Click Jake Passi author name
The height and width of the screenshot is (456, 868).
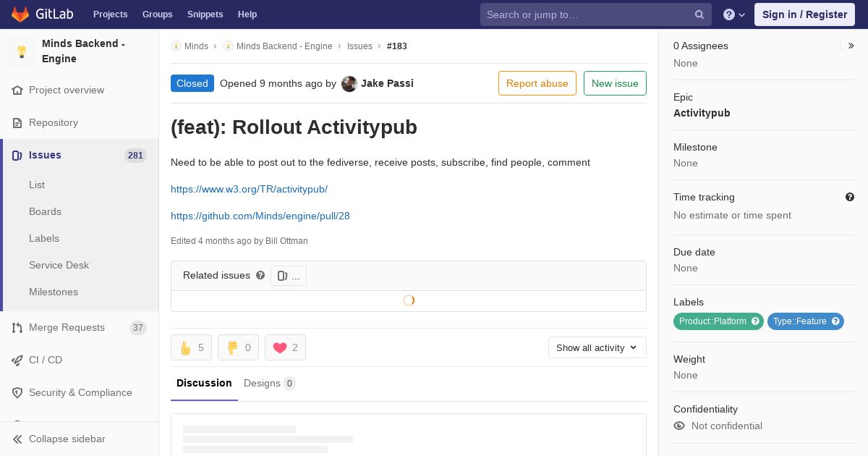[x=387, y=83]
